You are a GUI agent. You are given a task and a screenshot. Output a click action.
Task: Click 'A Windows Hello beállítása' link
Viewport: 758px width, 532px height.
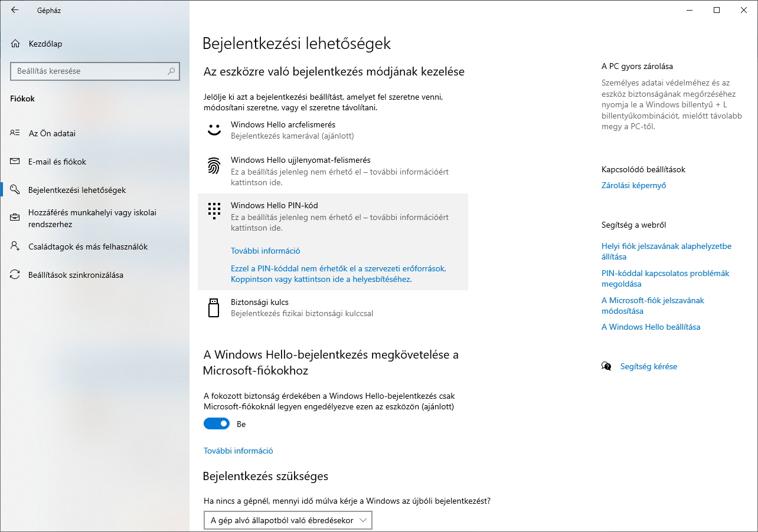[x=651, y=327]
